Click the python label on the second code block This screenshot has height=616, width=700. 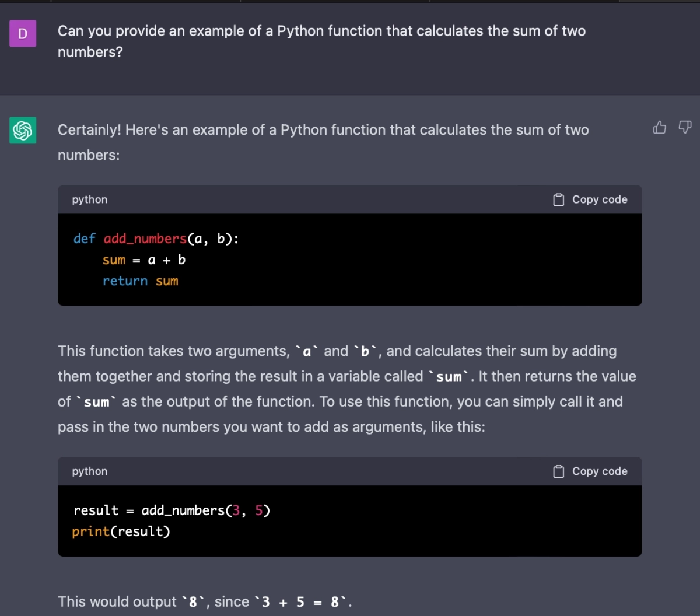pyautogui.click(x=89, y=471)
